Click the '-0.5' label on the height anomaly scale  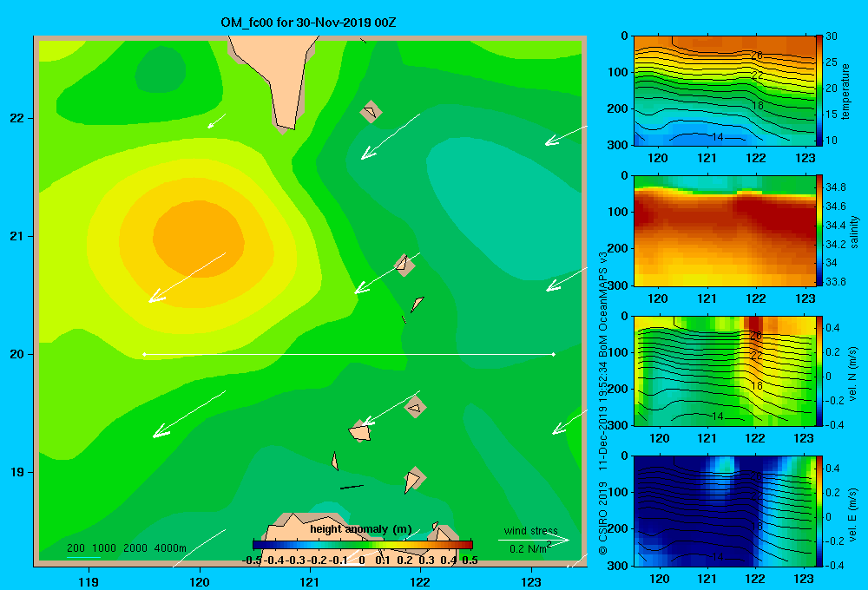click(x=252, y=560)
